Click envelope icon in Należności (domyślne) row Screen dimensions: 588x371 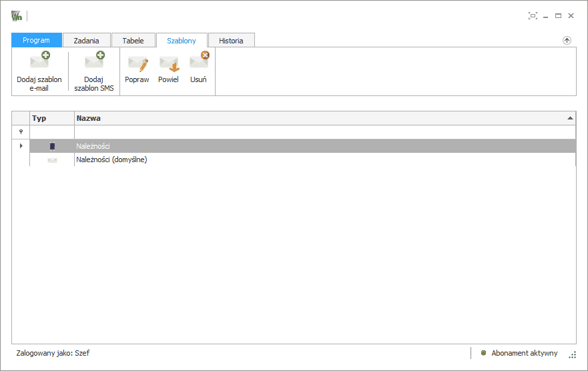(x=52, y=160)
